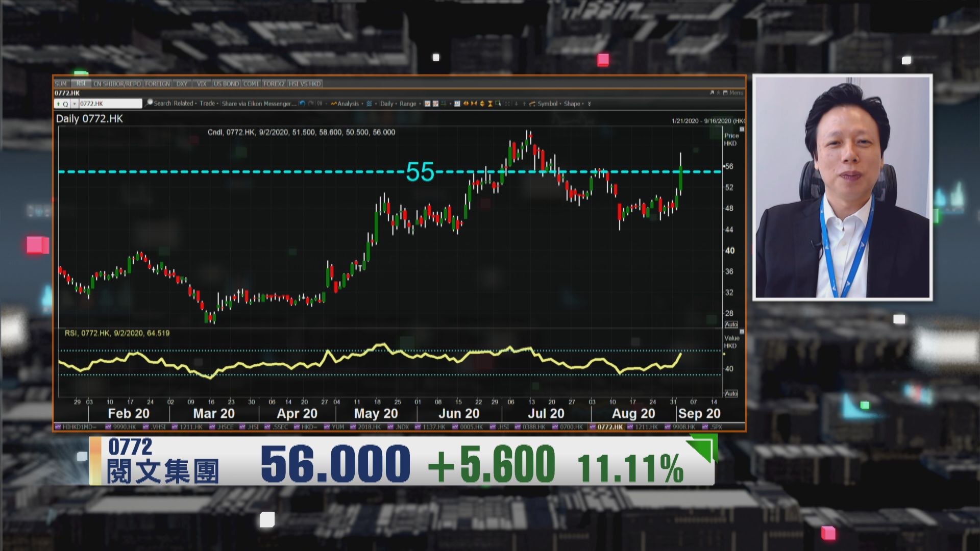Click the zoom rectangle selection icon
The height and width of the screenshot is (551, 980).
(498, 103)
